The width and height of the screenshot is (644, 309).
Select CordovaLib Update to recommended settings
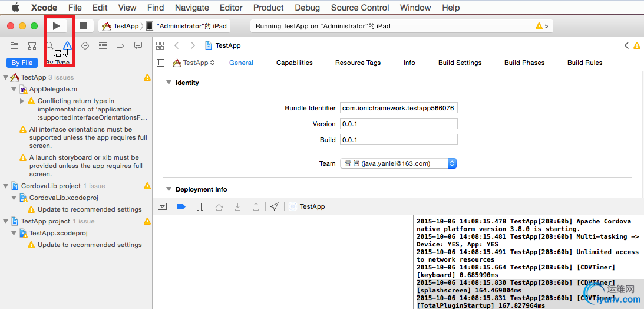tap(85, 209)
